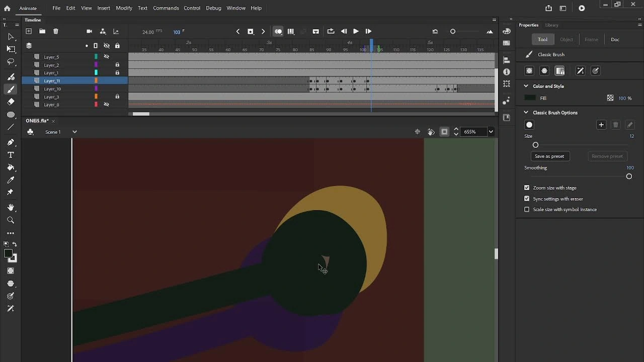Select the Text tool

(11, 155)
